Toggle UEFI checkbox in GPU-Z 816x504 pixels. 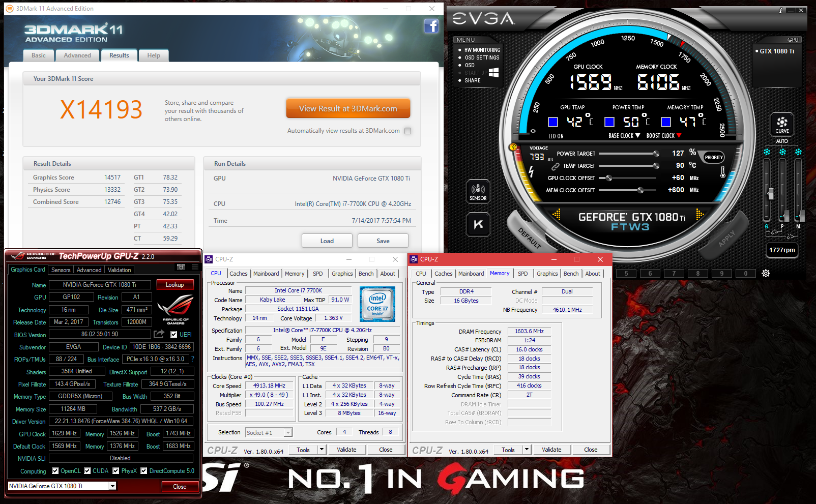click(x=174, y=335)
